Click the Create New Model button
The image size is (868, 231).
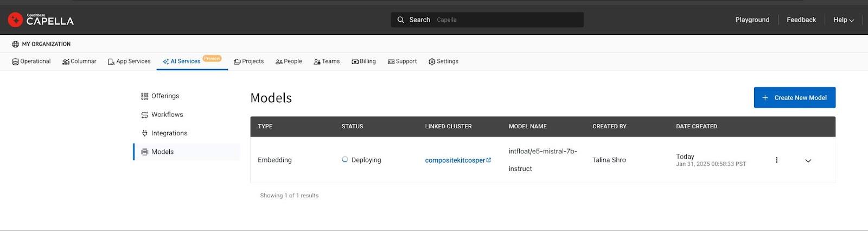pos(794,97)
